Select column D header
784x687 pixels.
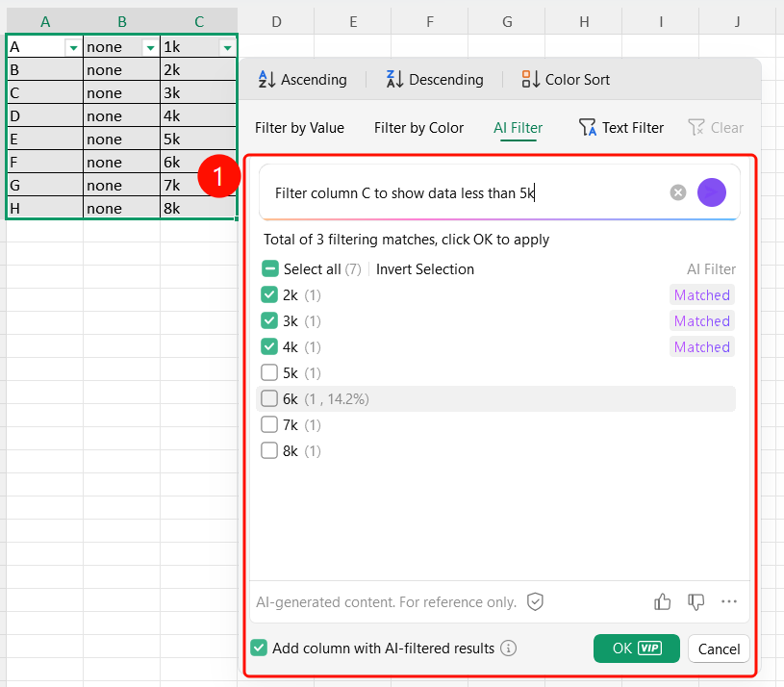276,21
